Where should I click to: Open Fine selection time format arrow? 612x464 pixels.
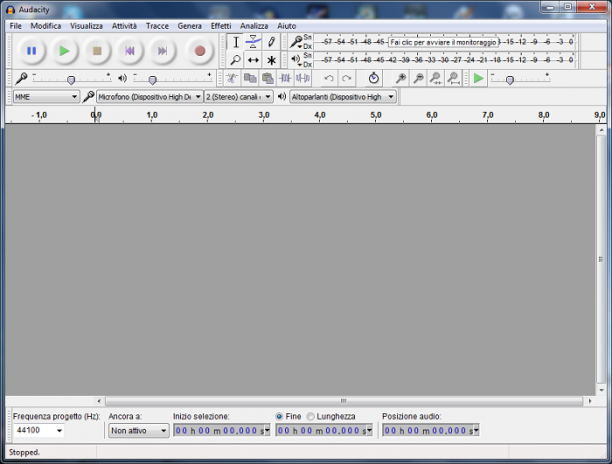369,431
